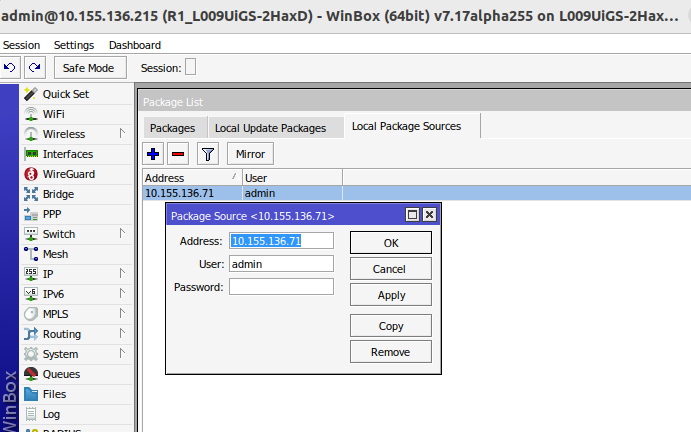Image resolution: width=691 pixels, height=432 pixels.
Task: Open the Bridge sidebar item
Action: pos(58,194)
